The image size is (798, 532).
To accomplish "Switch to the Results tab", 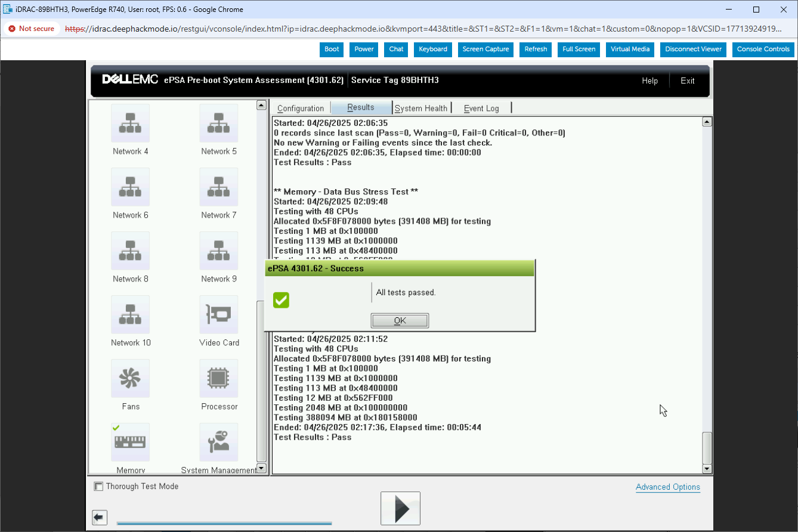I will [361, 107].
